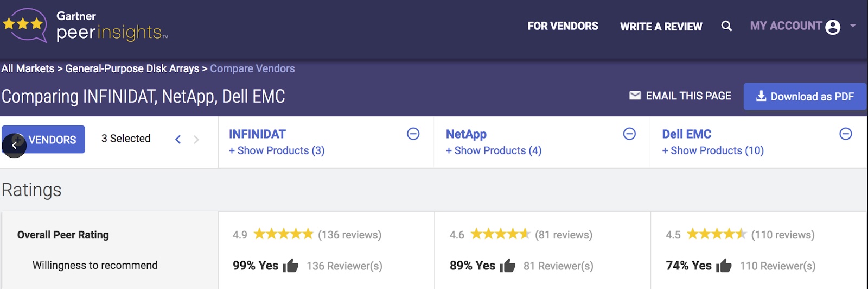Expand Show Products (3) for INFINIDAT

pyautogui.click(x=277, y=150)
